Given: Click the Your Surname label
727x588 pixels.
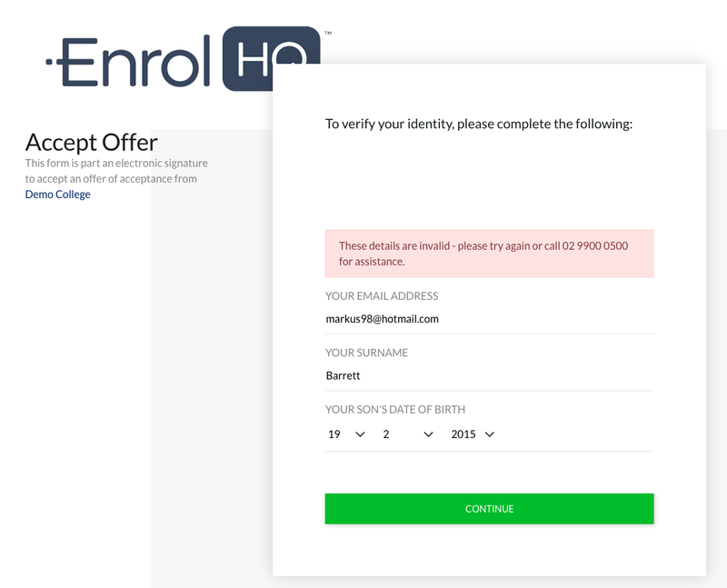Looking at the screenshot, I should tap(366, 353).
